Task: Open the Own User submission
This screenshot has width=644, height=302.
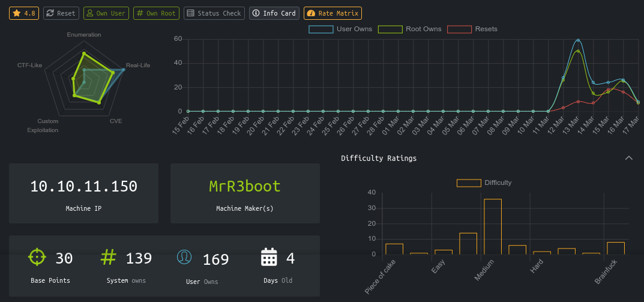Action: pos(106,13)
